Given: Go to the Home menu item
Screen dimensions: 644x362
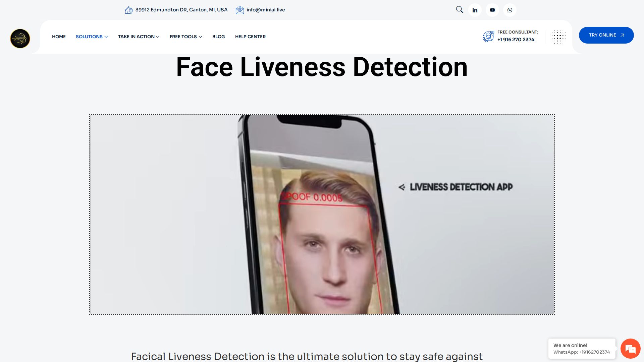Looking at the screenshot, I should (59, 37).
